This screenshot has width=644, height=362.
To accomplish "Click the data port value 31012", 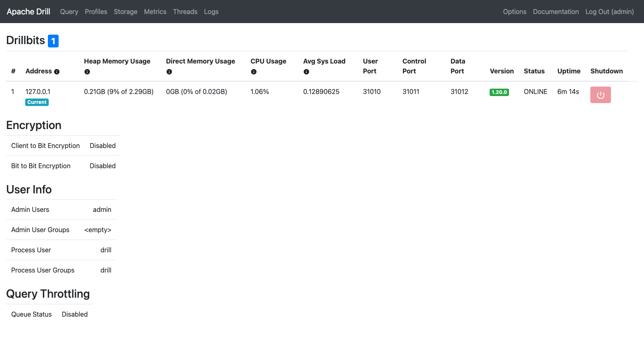I will coord(459,92).
